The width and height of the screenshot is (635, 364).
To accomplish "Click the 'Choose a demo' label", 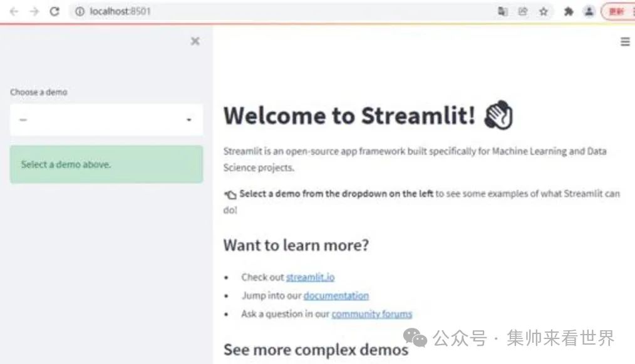I will coord(39,92).
